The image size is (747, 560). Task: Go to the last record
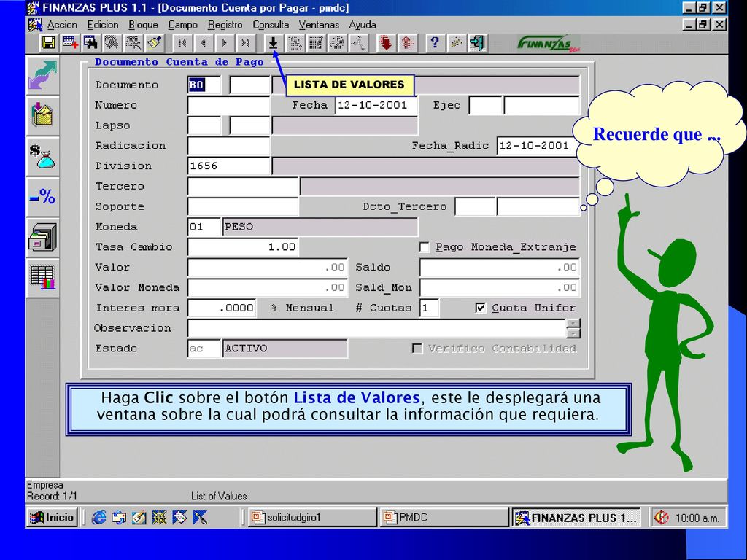245,43
